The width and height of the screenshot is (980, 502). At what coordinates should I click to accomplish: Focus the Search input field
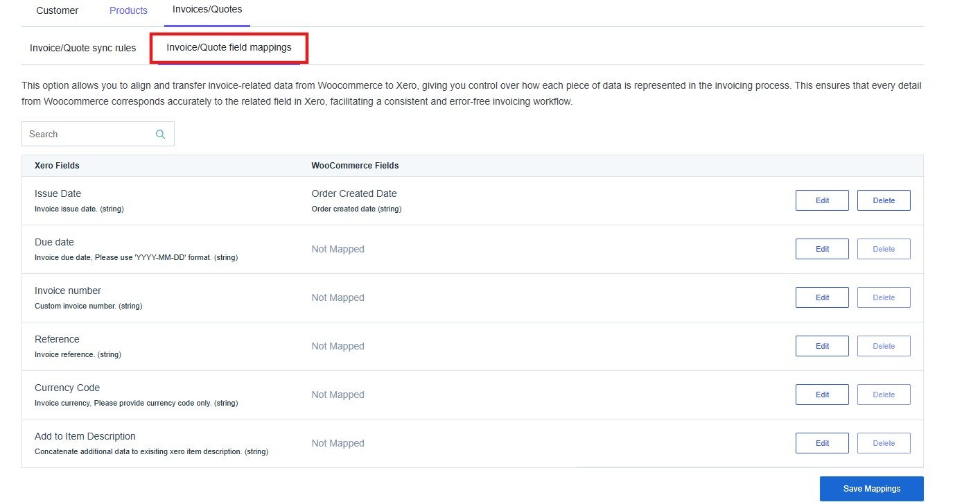click(x=98, y=134)
